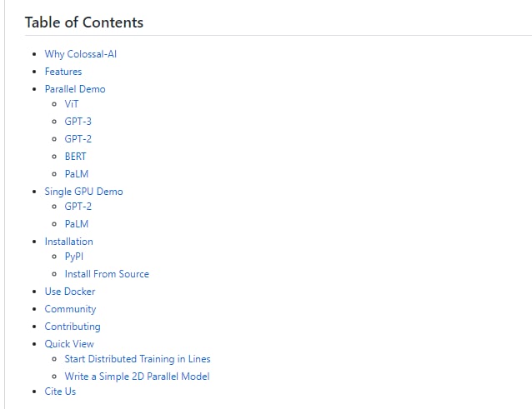Open the Why Colossal-AI link

(81, 54)
